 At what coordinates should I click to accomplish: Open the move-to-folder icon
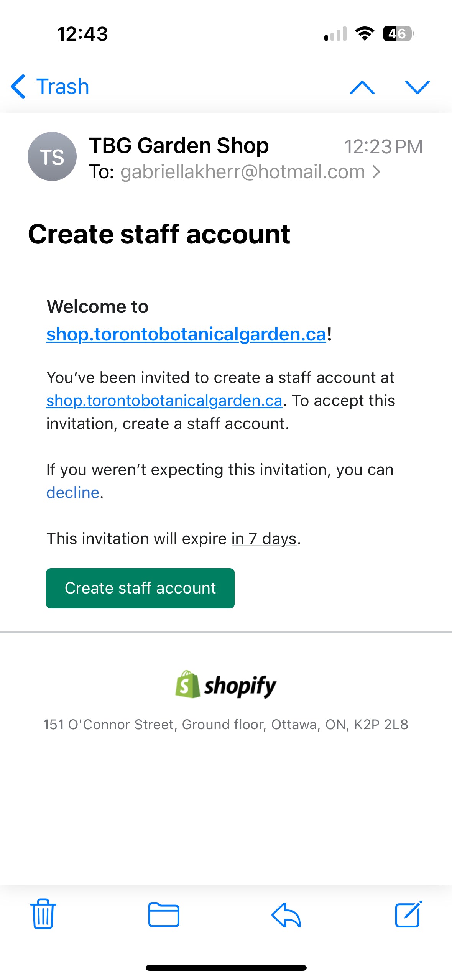164,914
